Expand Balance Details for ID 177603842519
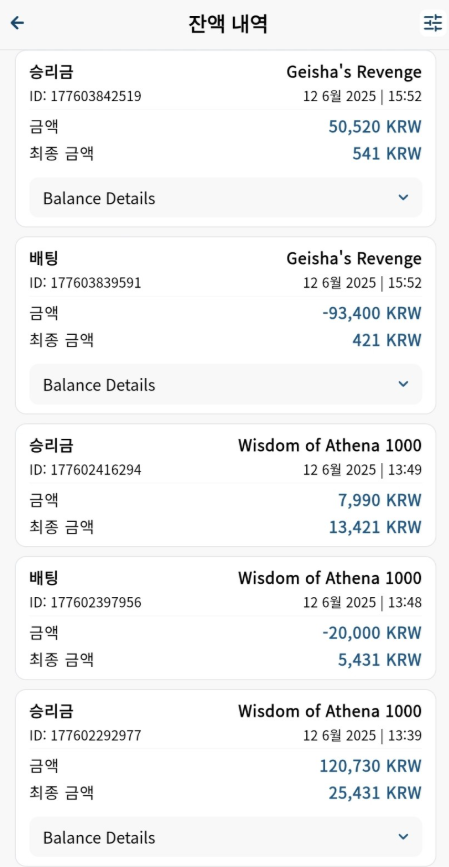This screenshot has height=867, width=449. click(226, 198)
